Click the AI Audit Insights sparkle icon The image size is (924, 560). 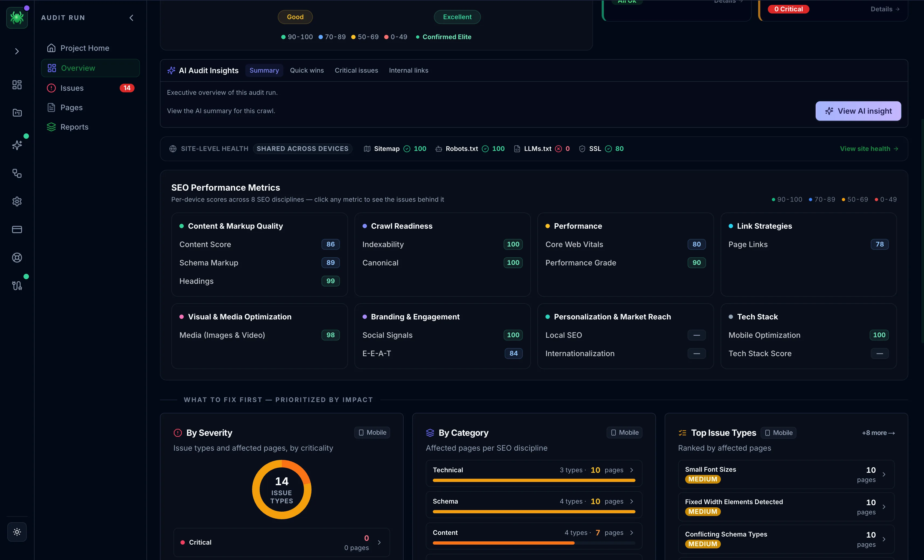[171, 70]
